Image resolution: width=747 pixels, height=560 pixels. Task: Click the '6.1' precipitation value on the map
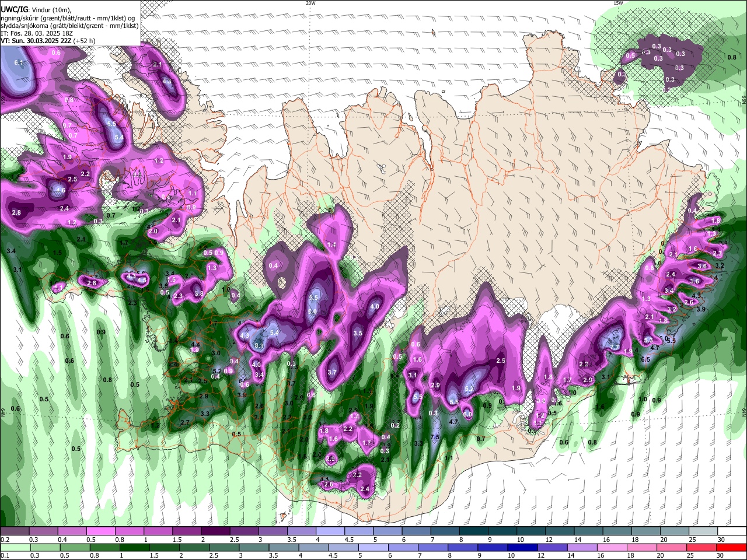tap(18, 62)
